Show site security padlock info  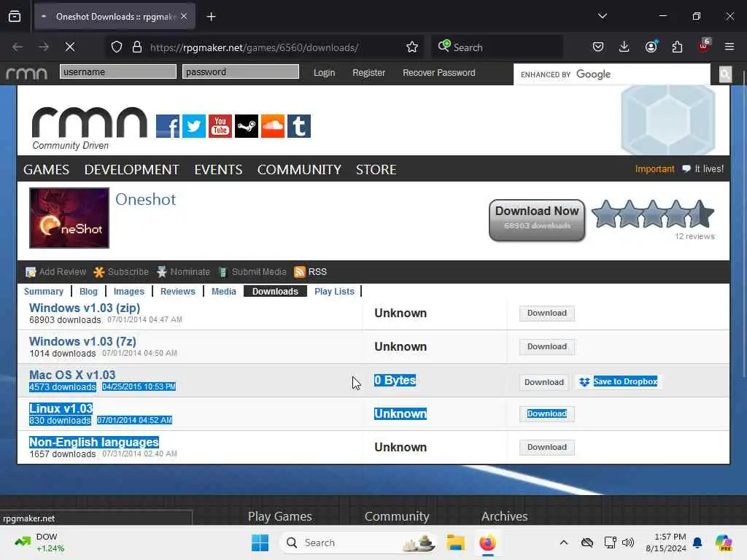pyautogui.click(x=137, y=47)
